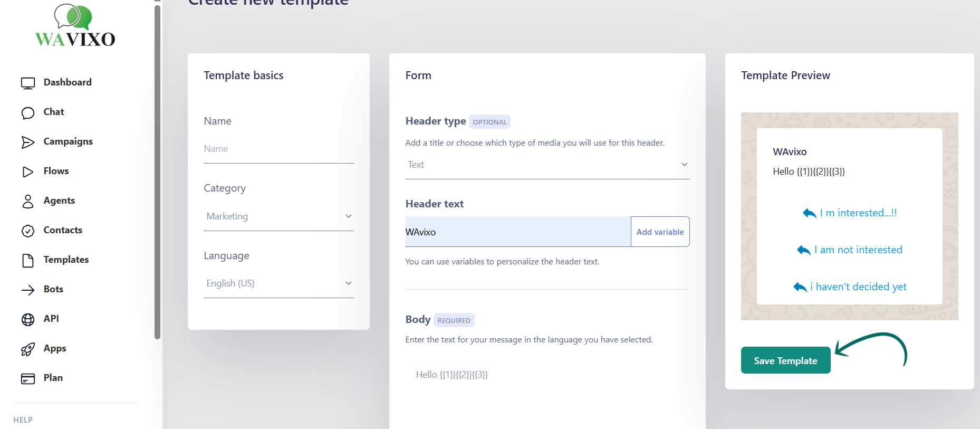Click the Agents person icon

tap(28, 201)
